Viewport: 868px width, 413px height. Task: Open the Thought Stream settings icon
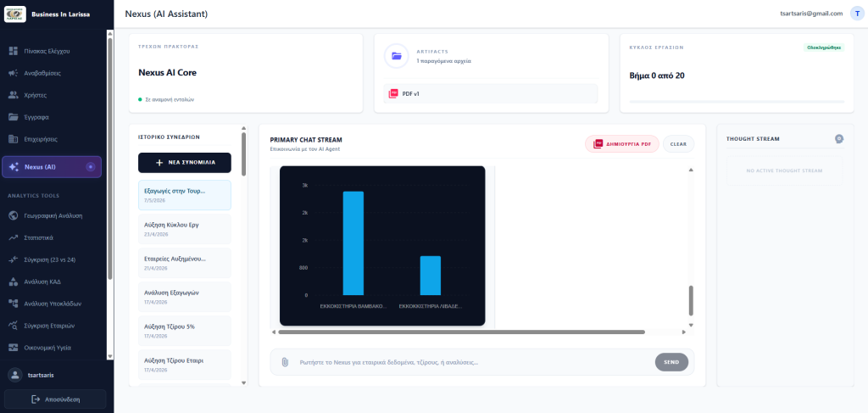(x=839, y=138)
